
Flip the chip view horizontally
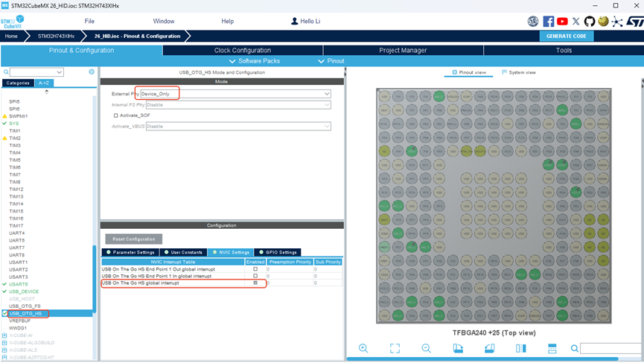(521, 348)
